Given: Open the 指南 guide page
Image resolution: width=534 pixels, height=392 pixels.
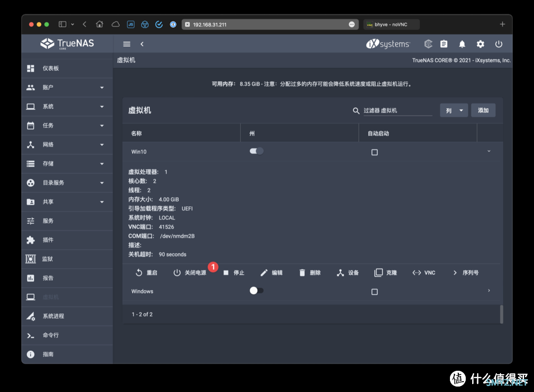Looking at the screenshot, I should coord(67,354).
